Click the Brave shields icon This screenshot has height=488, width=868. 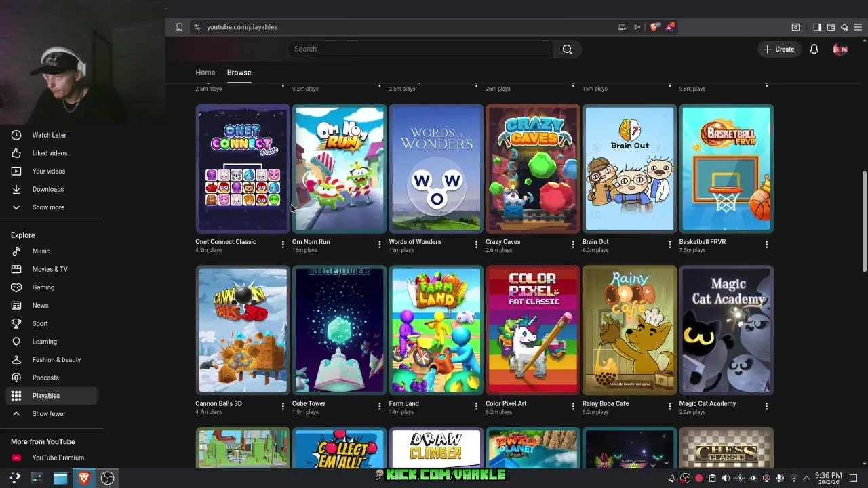pos(654,27)
